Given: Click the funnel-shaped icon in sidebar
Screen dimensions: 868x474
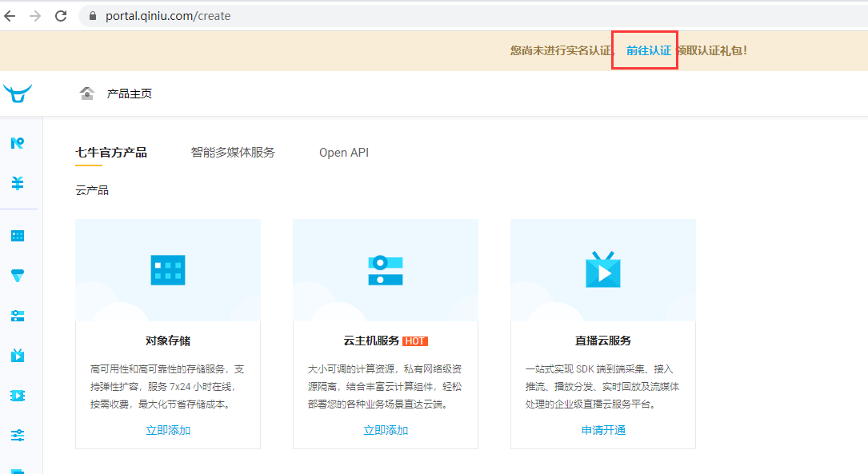Looking at the screenshot, I should pyautogui.click(x=17, y=276).
